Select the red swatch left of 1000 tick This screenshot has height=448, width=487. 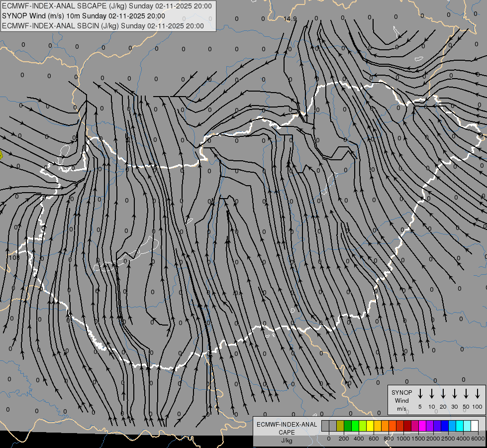[400, 426]
